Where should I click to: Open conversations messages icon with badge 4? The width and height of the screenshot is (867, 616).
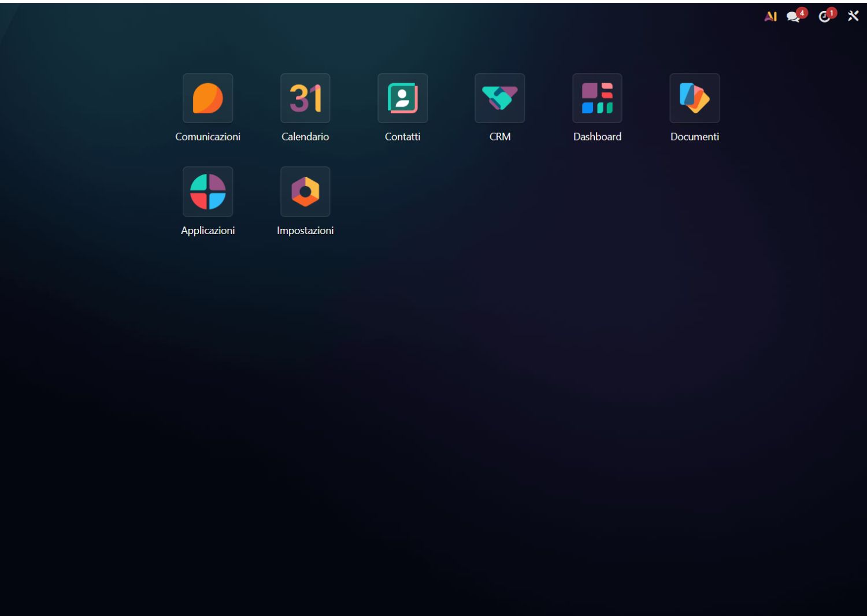pyautogui.click(x=796, y=16)
